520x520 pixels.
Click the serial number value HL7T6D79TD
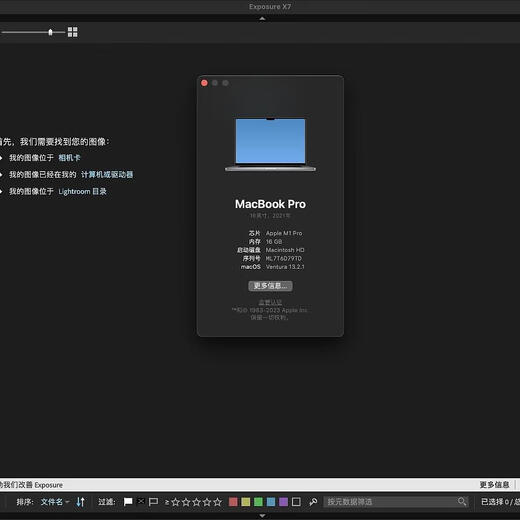[x=284, y=258]
